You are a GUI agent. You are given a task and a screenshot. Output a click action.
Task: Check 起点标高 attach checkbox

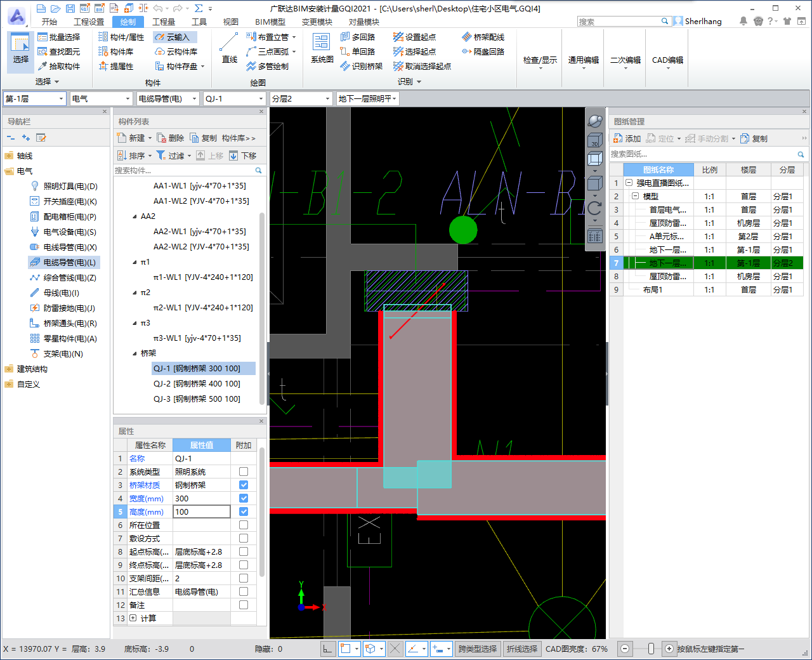pyautogui.click(x=244, y=551)
